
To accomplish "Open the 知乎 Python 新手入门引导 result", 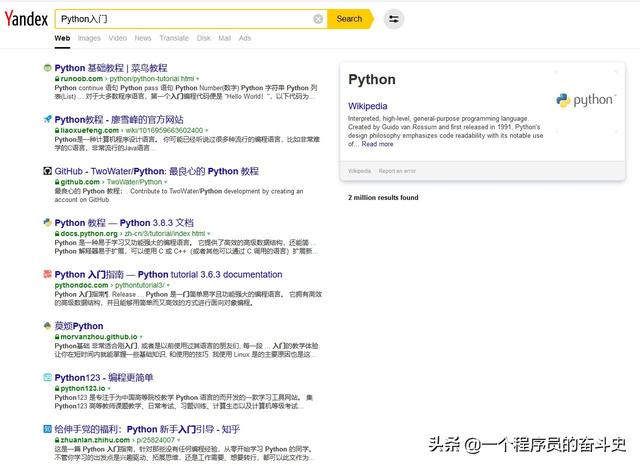I will [x=147, y=429].
